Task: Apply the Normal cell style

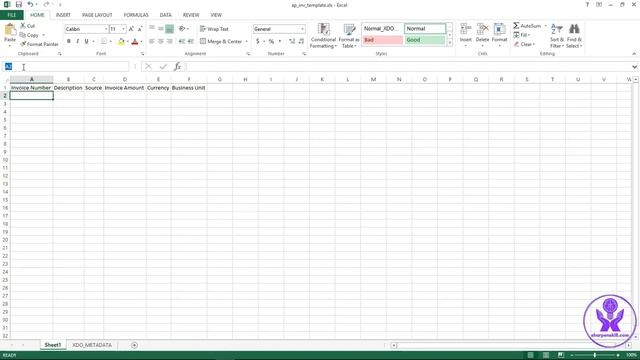Action: coord(425,29)
